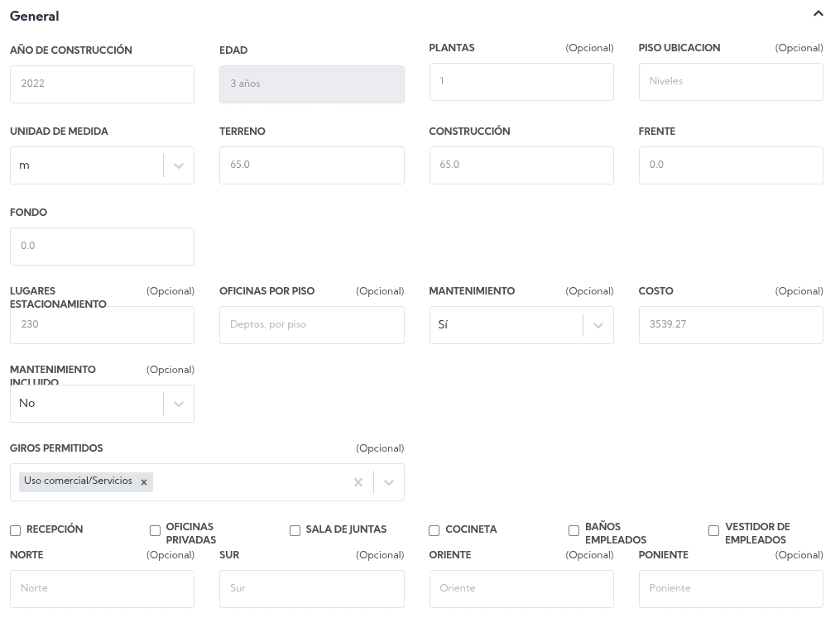Open the Giros Permitidos dropdown arrow

point(389,482)
